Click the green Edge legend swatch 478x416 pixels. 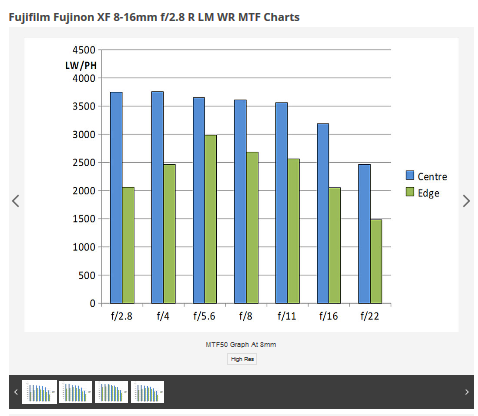coord(410,192)
